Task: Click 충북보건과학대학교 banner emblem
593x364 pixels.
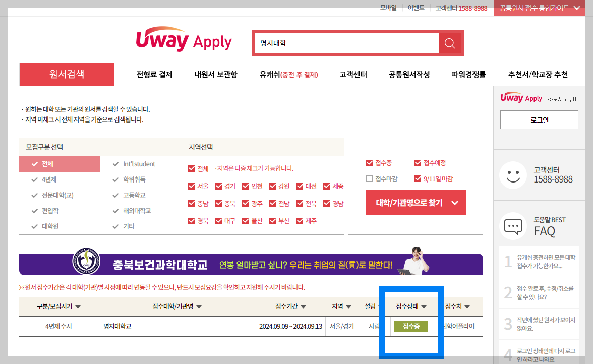Action: (86, 261)
